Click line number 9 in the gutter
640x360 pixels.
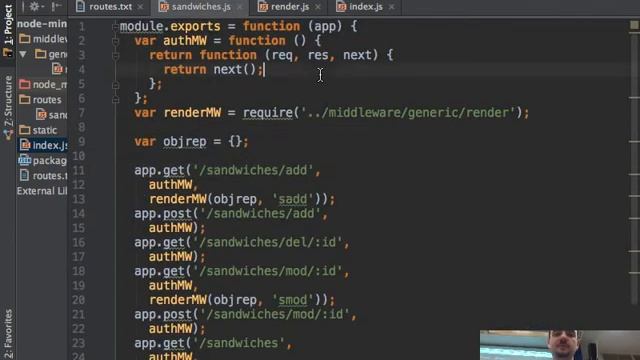81,142
